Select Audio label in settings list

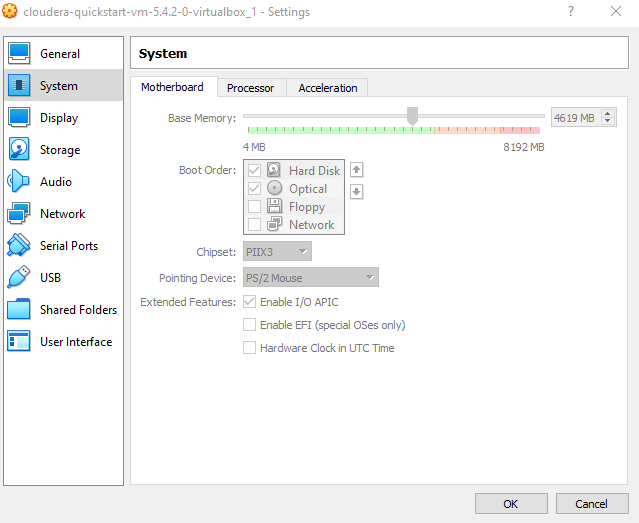[56, 182]
